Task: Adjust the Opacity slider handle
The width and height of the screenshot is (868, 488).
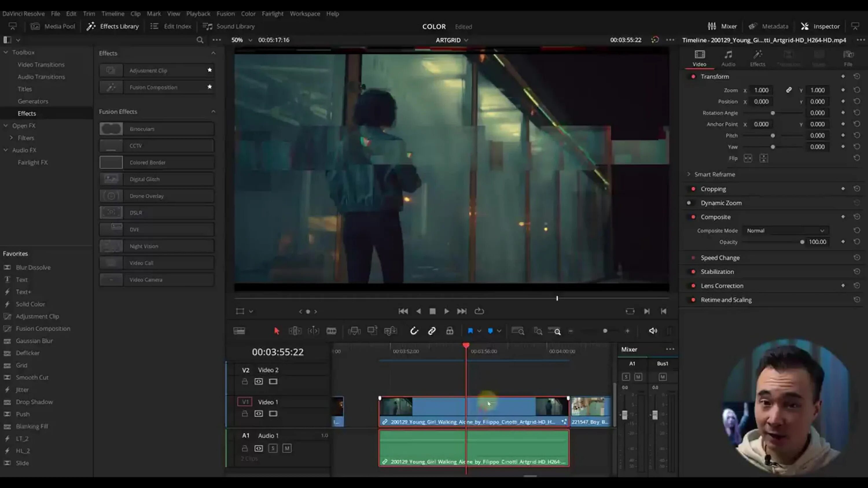Action: click(x=802, y=242)
